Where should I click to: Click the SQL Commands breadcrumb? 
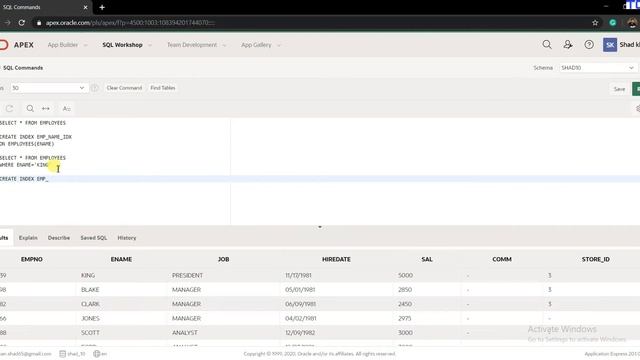tap(23, 68)
